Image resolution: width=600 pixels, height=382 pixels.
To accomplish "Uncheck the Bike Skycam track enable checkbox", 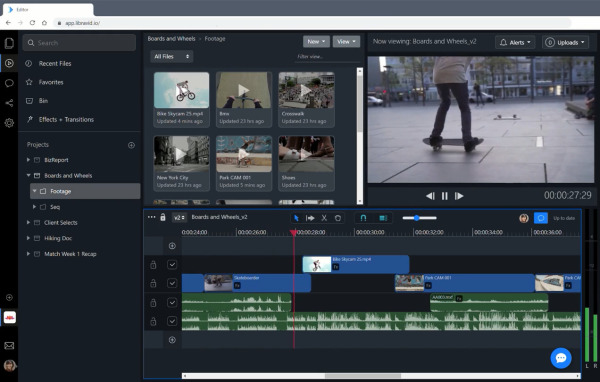I will (x=172, y=264).
